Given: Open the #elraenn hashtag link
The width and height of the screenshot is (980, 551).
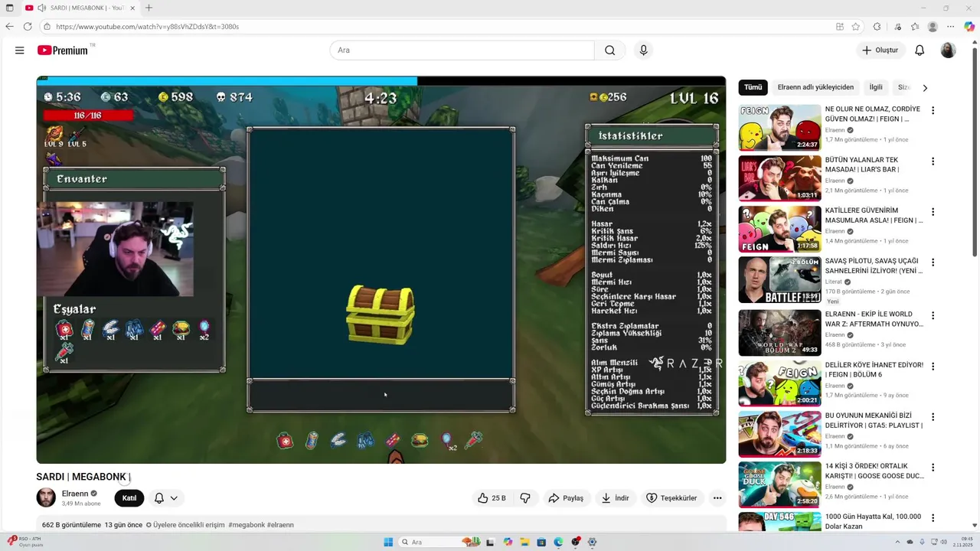Looking at the screenshot, I should click(x=280, y=525).
